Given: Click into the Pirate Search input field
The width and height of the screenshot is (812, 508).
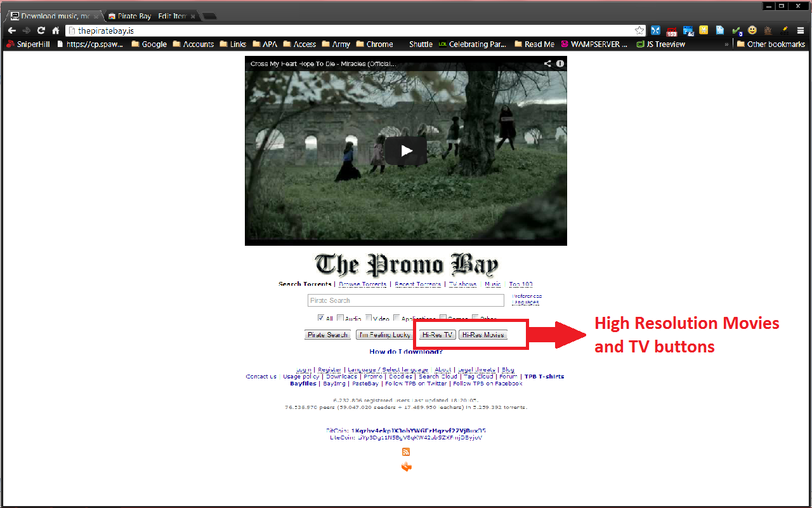Looking at the screenshot, I should [406, 300].
